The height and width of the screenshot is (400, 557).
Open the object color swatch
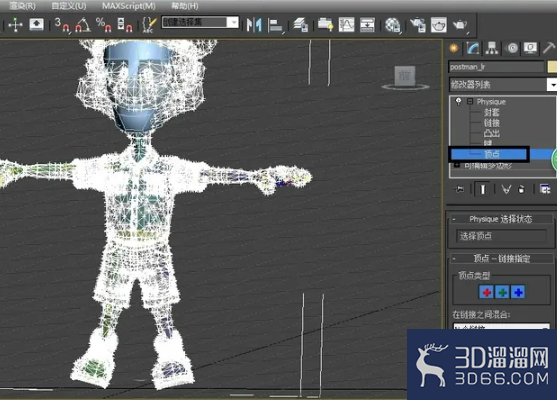tap(552, 67)
